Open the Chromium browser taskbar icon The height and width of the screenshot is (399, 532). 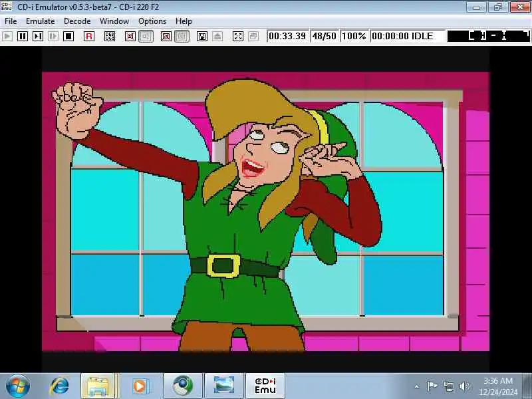(183, 386)
